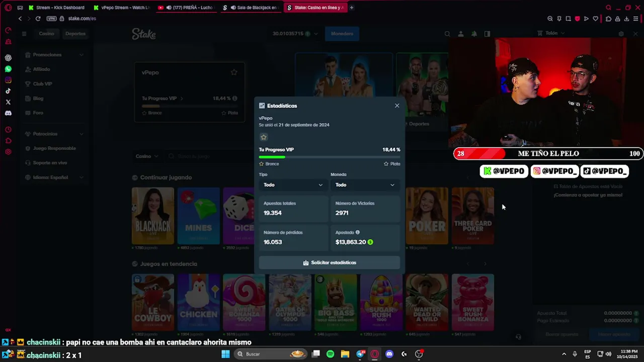Click the stake.com/es address field
Screen dimensions: 644x362
click(82, 19)
